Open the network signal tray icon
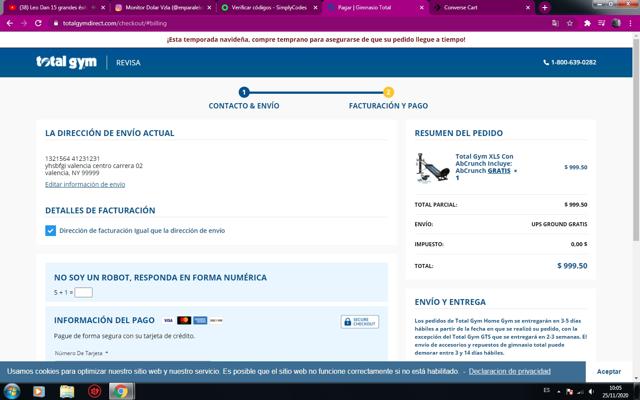 (x=580, y=392)
